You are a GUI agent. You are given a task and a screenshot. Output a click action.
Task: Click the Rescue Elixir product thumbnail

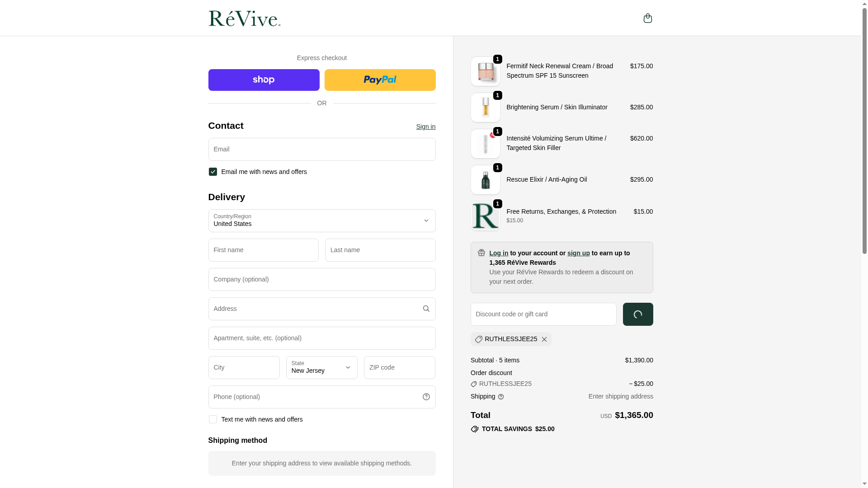[x=485, y=180]
